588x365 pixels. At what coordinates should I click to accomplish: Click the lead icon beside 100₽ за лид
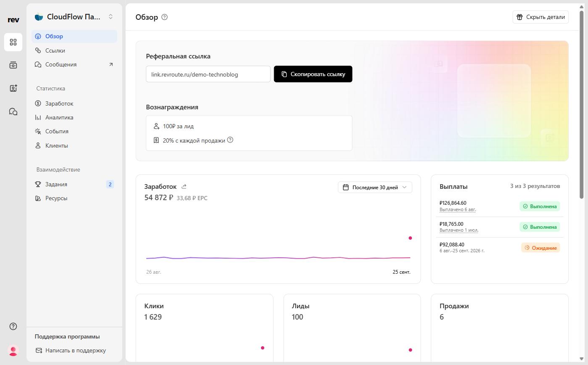click(156, 126)
